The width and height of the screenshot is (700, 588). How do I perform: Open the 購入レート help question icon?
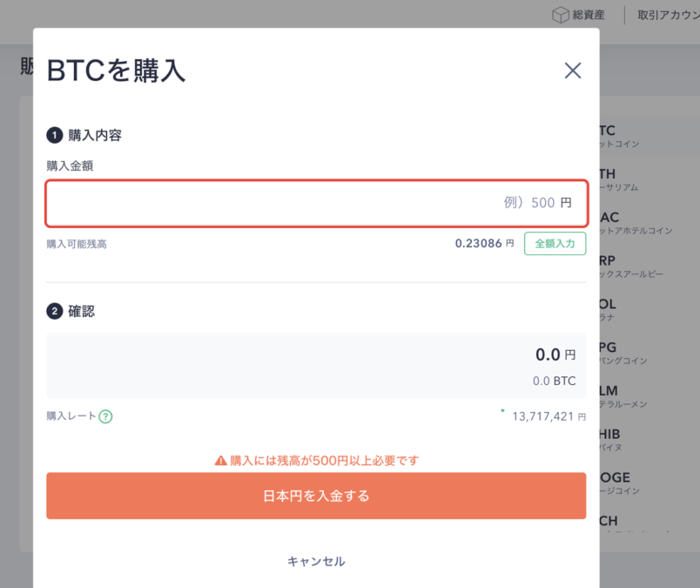[x=105, y=416]
